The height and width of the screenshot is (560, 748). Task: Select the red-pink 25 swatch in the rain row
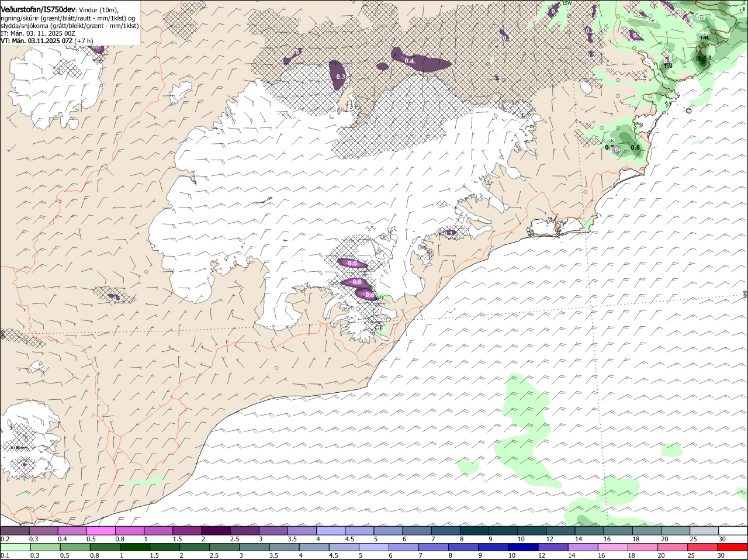tap(703, 547)
